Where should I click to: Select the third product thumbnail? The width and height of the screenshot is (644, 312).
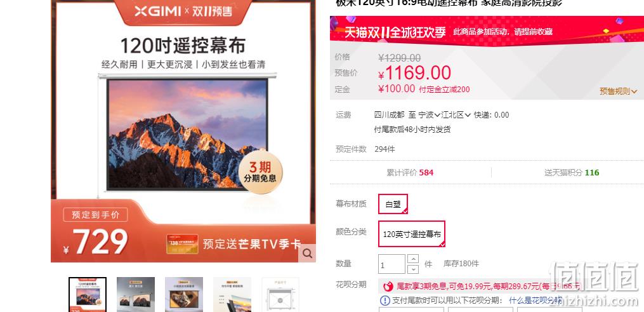(184, 294)
